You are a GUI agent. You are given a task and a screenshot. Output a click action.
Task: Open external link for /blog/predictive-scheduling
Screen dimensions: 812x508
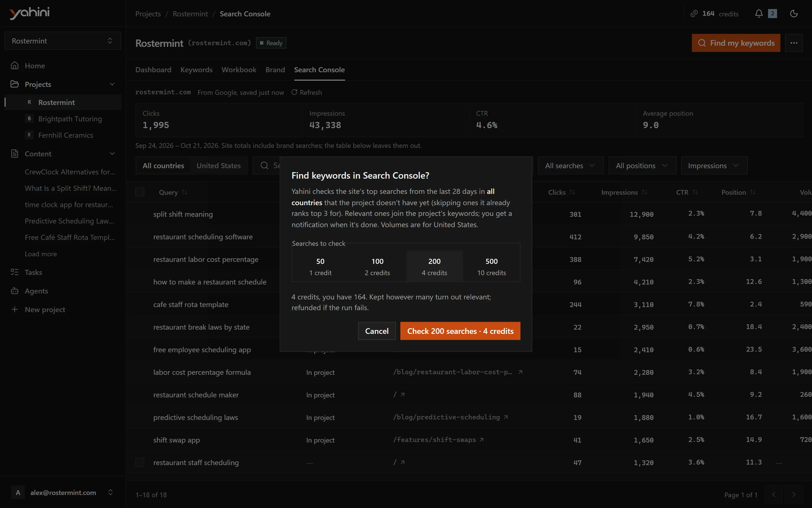(x=506, y=417)
